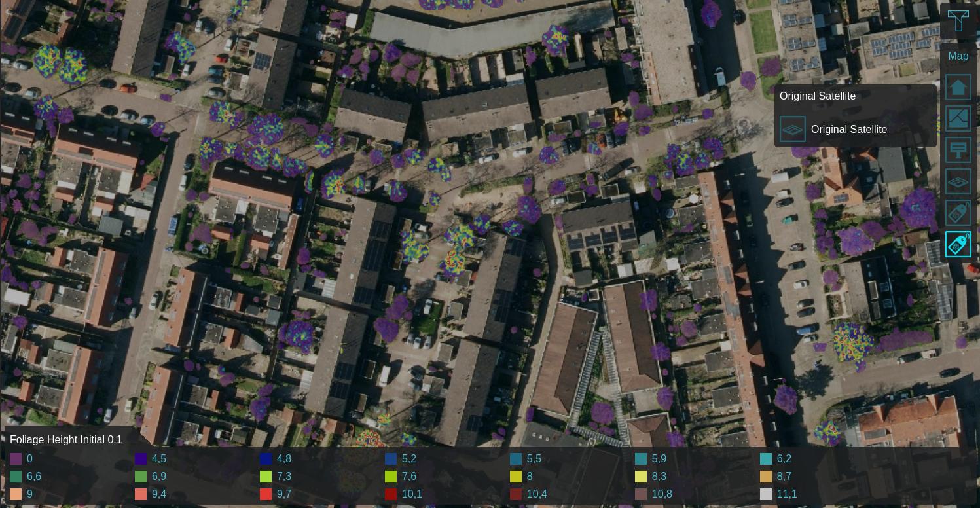
Task: Open the imagery view icon below home
Action: (958, 118)
